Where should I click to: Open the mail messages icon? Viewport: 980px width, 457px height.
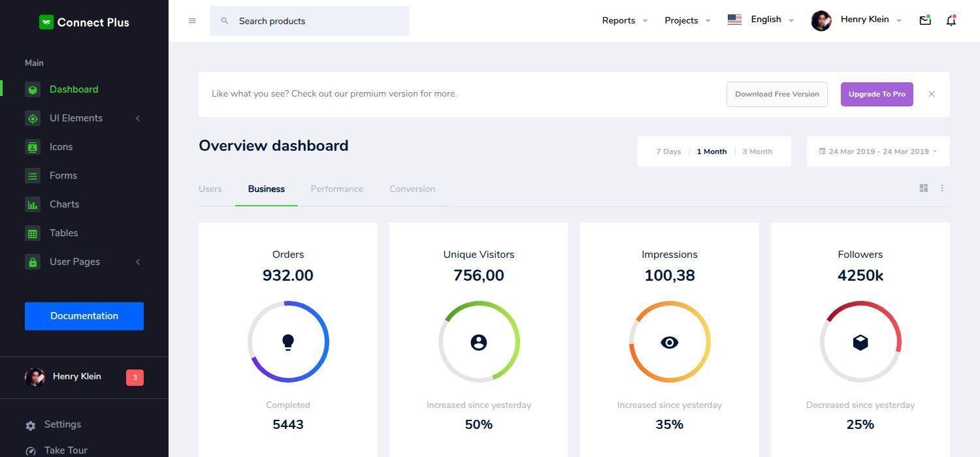925,20
